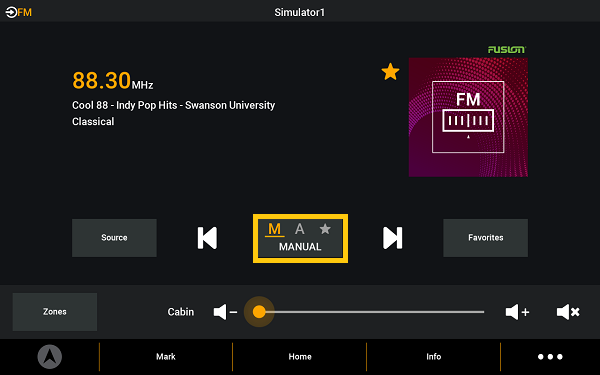Click the navigation arrow icon in bottom bar
This screenshot has height=375, width=600.
tap(50, 357)
